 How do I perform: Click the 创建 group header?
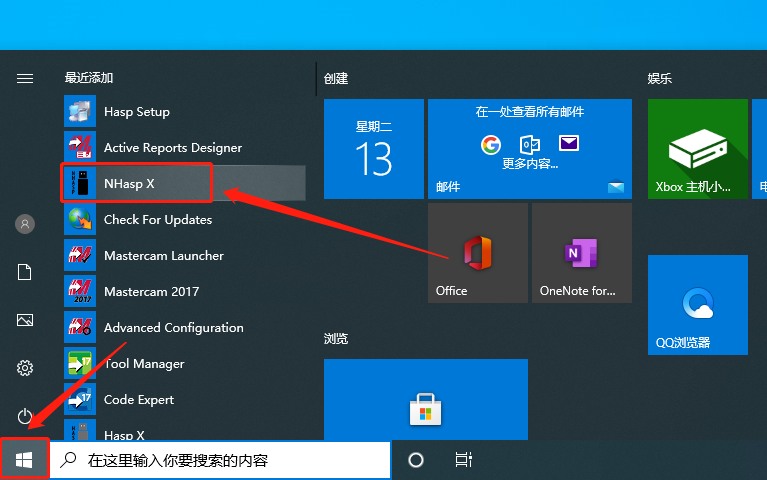[x=336, y=78]
